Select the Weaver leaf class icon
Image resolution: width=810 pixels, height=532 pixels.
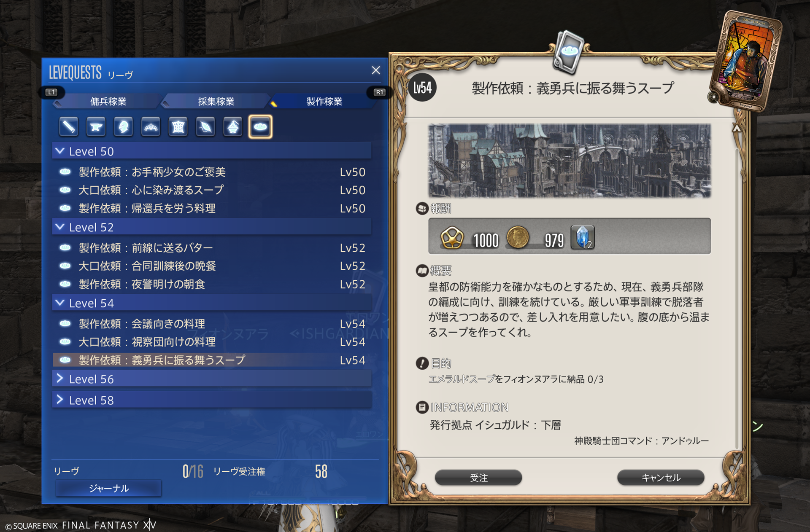click(x=205, y=126)
